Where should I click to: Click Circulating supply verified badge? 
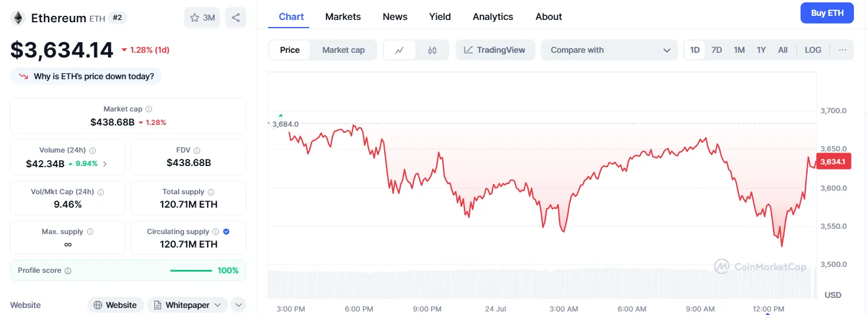point(226,232)
